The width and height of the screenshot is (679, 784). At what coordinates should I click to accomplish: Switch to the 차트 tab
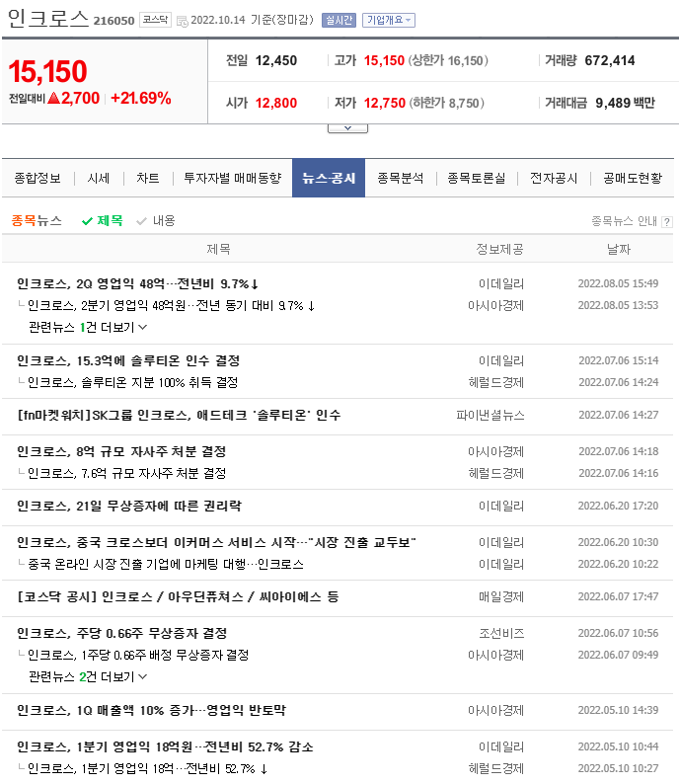pyautogui.click(x=148, y=178)
